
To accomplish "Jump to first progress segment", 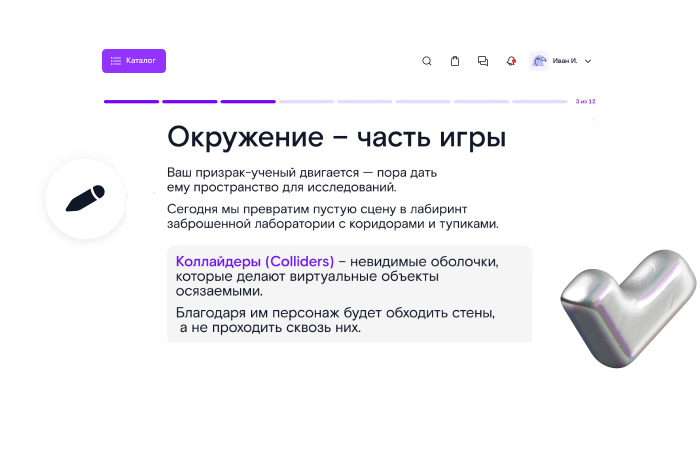I will 131,101.
